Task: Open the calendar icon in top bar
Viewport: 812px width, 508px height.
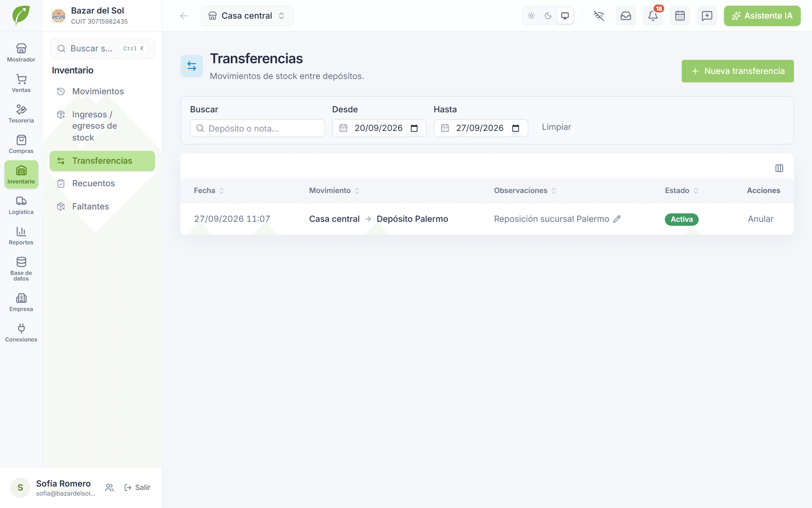Action: [x=680, y=16]
